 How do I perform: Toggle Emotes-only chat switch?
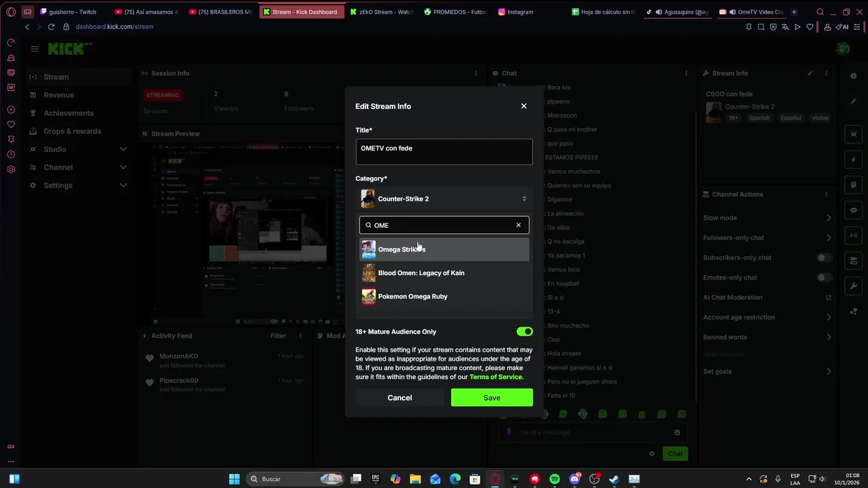[824, 277]
